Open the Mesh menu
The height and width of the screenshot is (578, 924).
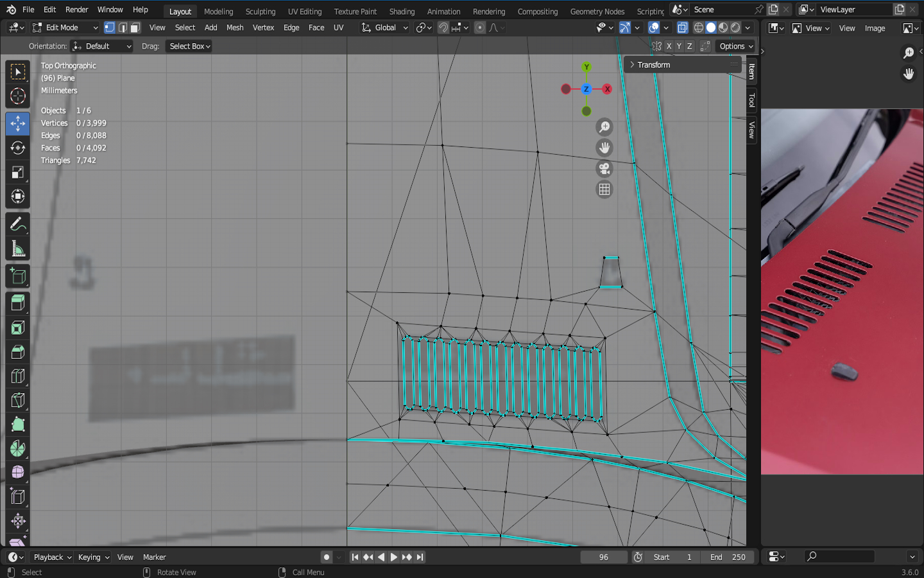tap(235, 28)
